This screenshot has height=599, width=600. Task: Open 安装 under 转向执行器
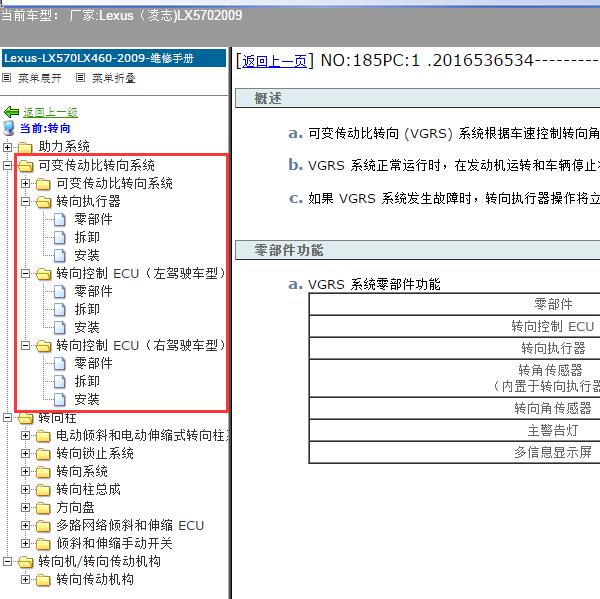pos(87,256)
